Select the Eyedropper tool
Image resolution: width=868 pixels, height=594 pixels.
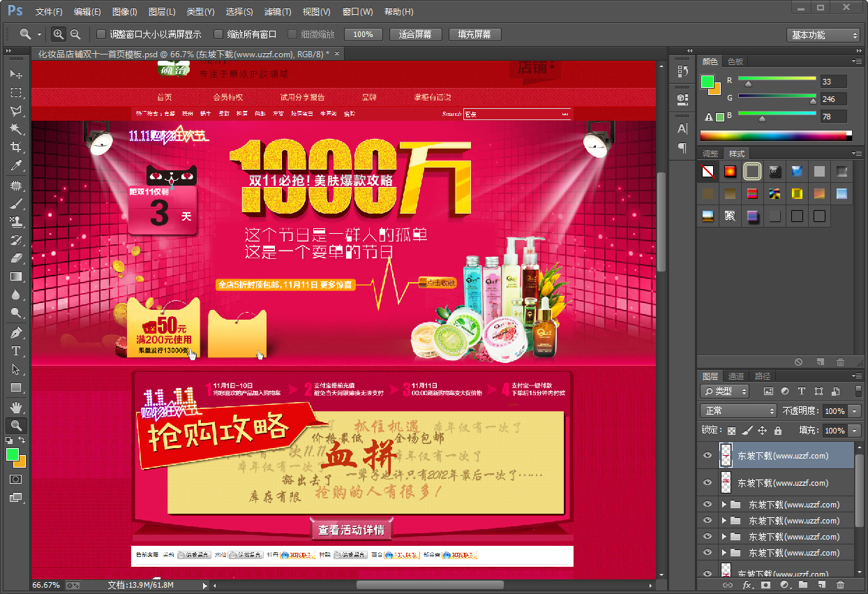tap(16, 165)
